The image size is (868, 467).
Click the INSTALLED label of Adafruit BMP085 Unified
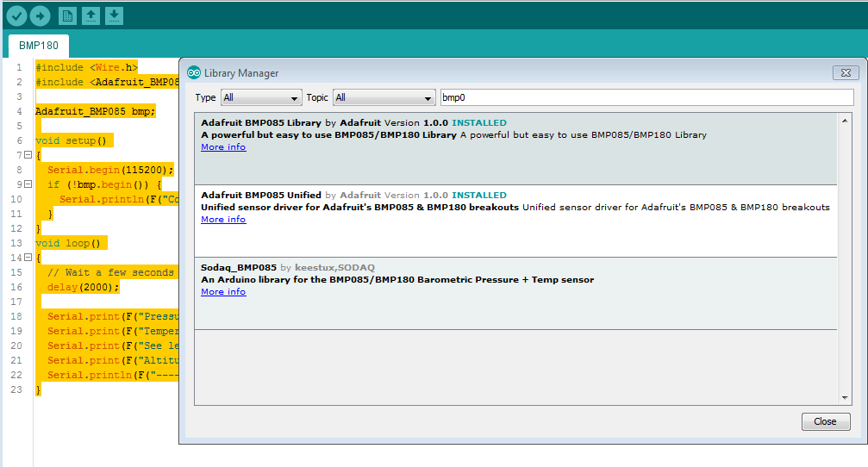[x=479, y=196]
